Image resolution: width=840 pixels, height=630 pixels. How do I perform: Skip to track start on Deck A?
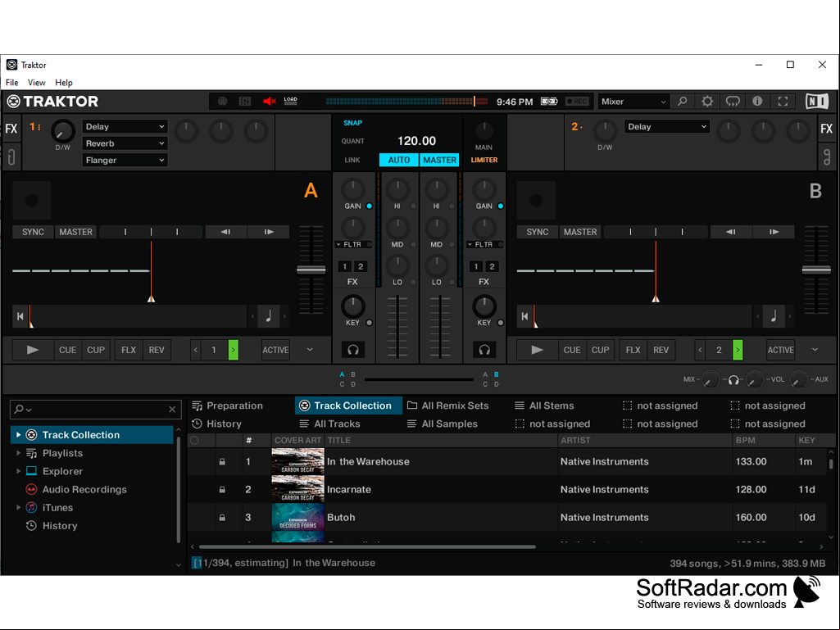click(x=20, y=316)
